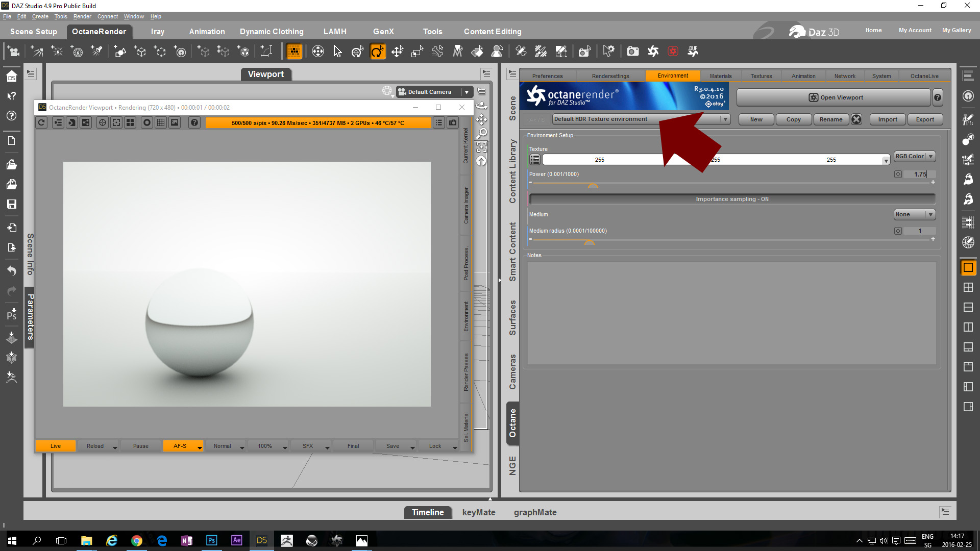Switch to the Materials tab

point(720,76)
